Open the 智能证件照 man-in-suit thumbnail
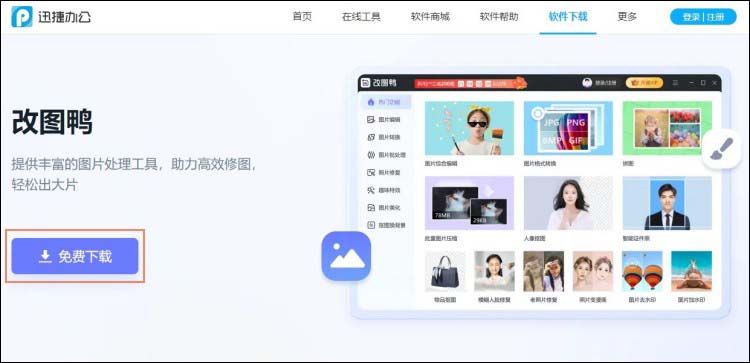 click(x=667, y=203)
